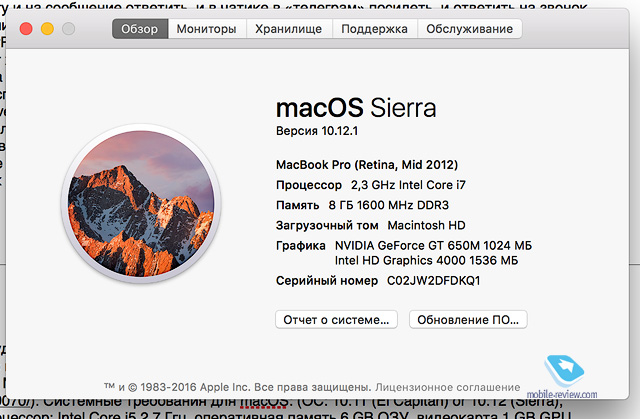
Task: Click the Версия 10.12.1 version text
Action: coord(317,131)
